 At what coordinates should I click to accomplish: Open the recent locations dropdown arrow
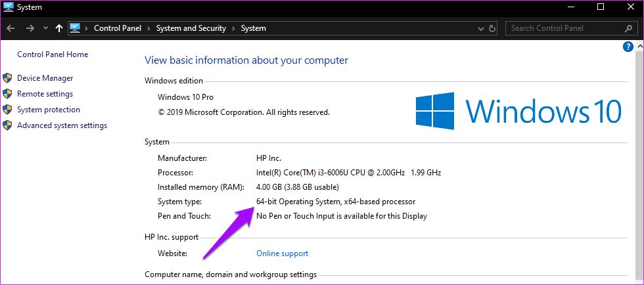pyautogui.click(x=45, y=28)
